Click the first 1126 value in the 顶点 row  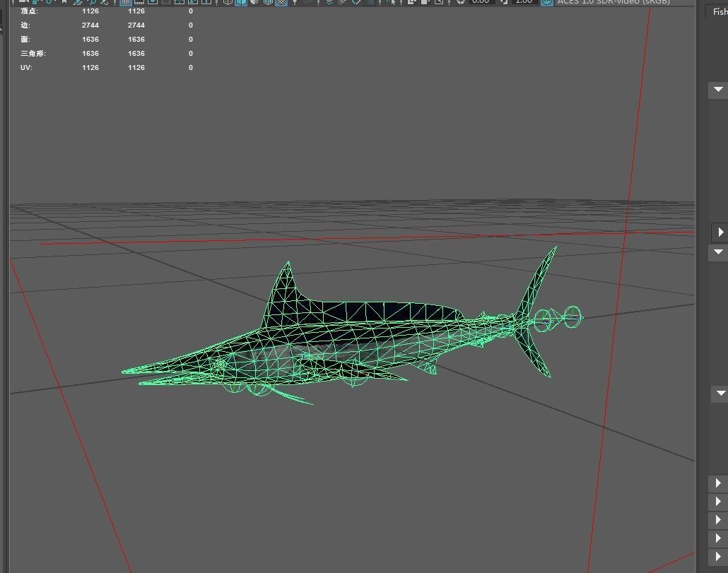(90, 11)
